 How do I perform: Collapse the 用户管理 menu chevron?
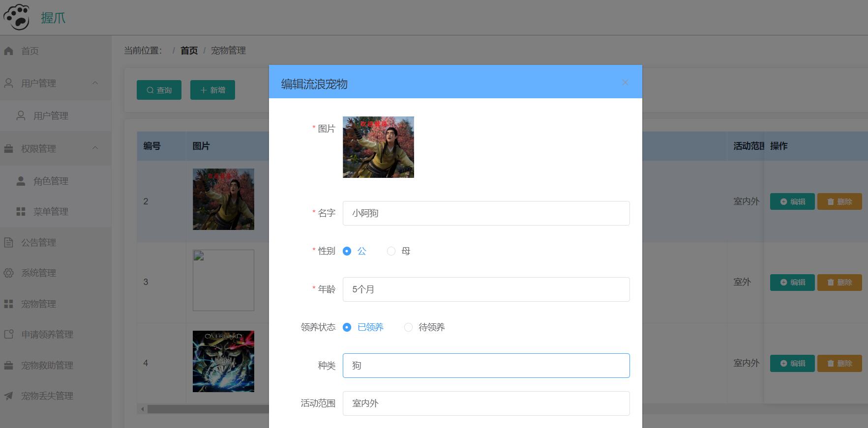point(95,83)
